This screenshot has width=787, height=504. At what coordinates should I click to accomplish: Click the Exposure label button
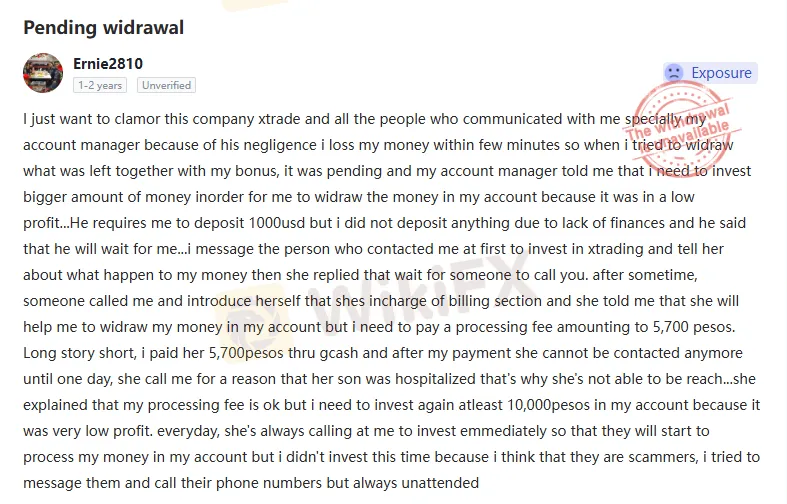coord(710,73)
